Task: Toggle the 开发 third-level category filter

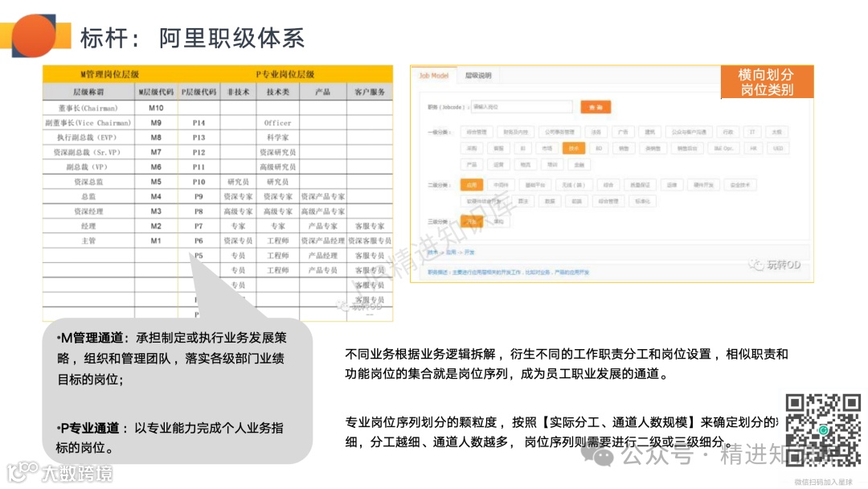Action: tap(471, 220)
